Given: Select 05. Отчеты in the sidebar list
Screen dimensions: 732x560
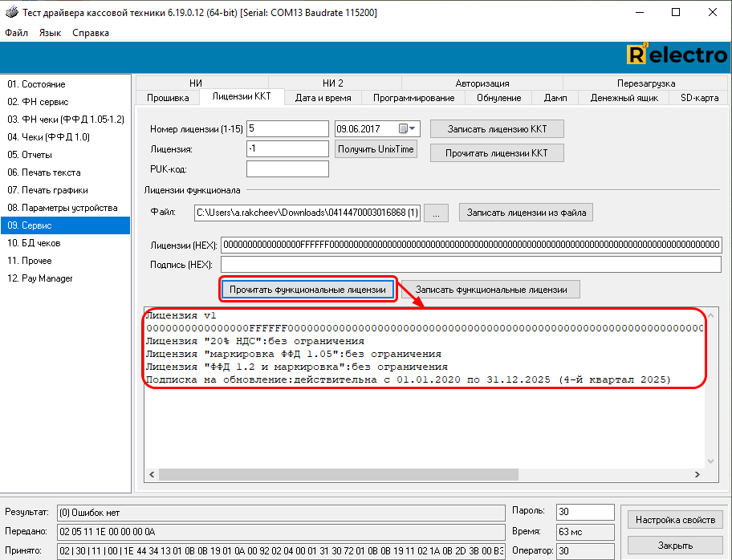Looking at the screenshot, I should coord(30,155).
